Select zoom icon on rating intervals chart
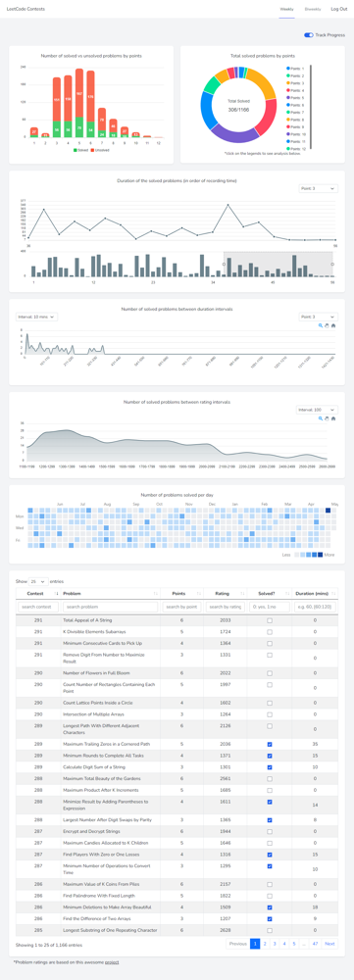This screenshot has height=980, width=354. click(x=321, y=418)
